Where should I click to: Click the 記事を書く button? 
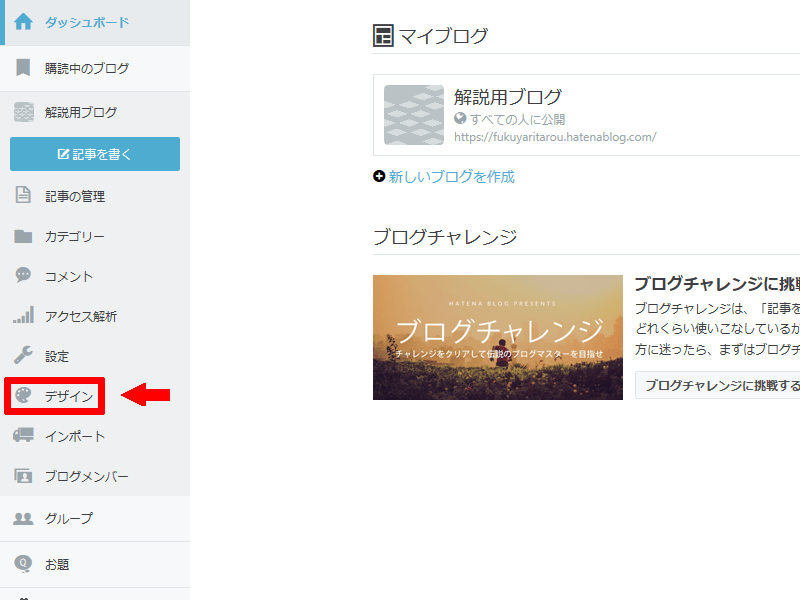(x=95, y=154)
